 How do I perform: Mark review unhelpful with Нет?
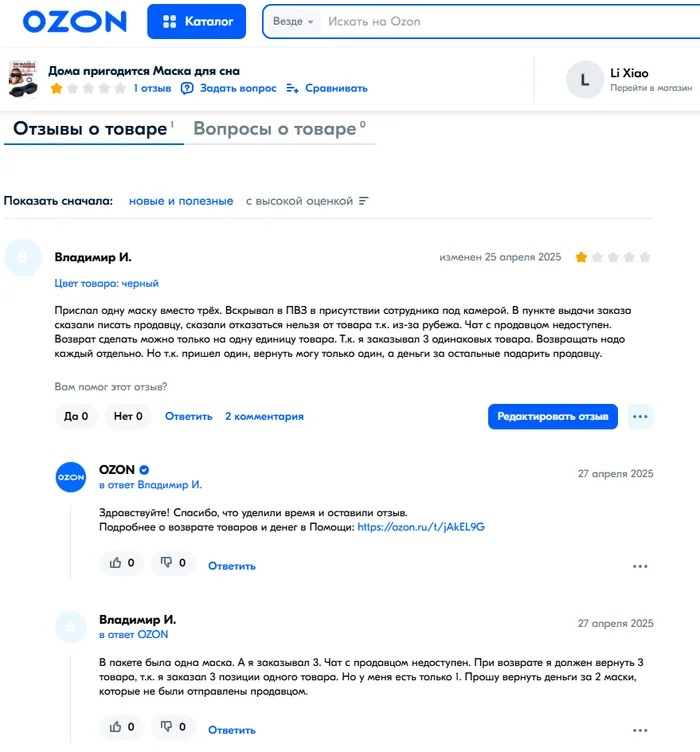click(128, 416)
